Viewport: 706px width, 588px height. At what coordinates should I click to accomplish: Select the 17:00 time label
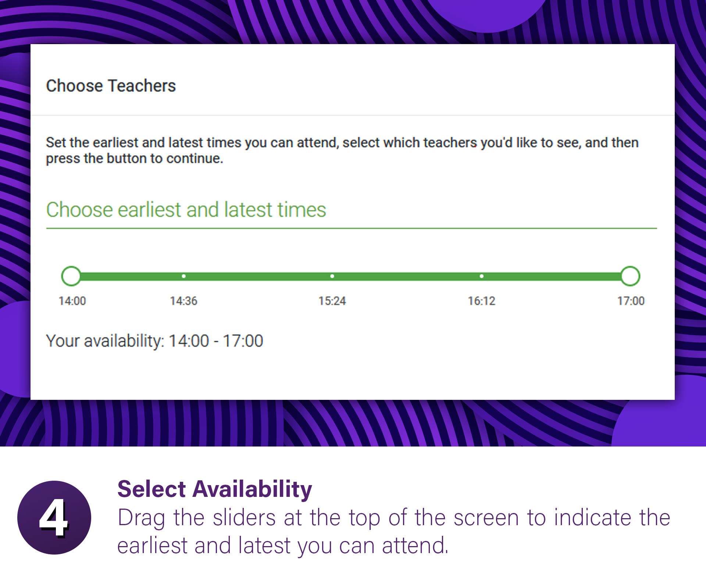click(x=631, y=301)
